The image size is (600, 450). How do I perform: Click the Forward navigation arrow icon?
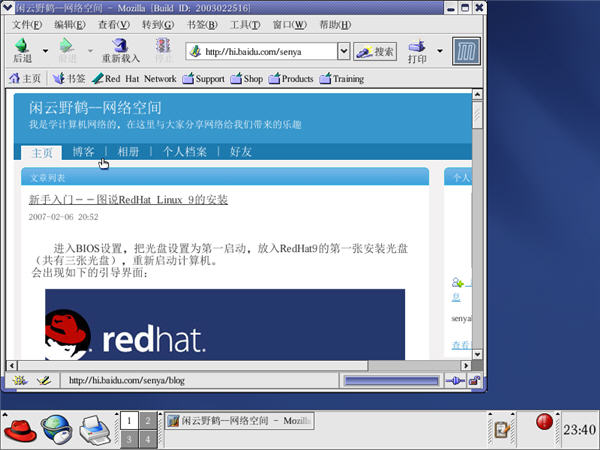(x=66, y=46)
